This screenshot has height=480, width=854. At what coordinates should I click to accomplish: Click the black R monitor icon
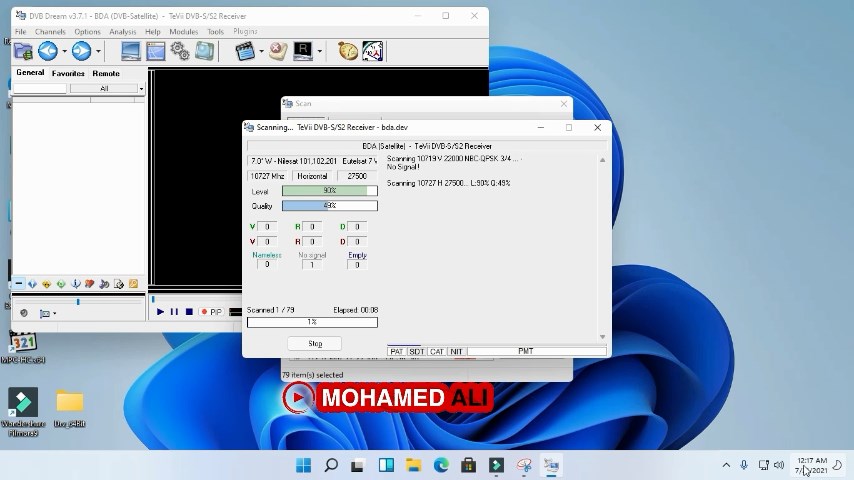point(303,51)
